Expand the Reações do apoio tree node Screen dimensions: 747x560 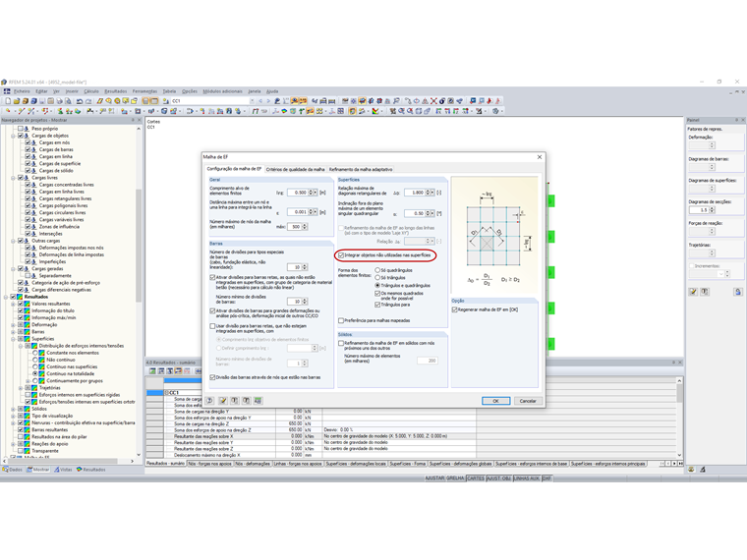[x=13, y=444]
